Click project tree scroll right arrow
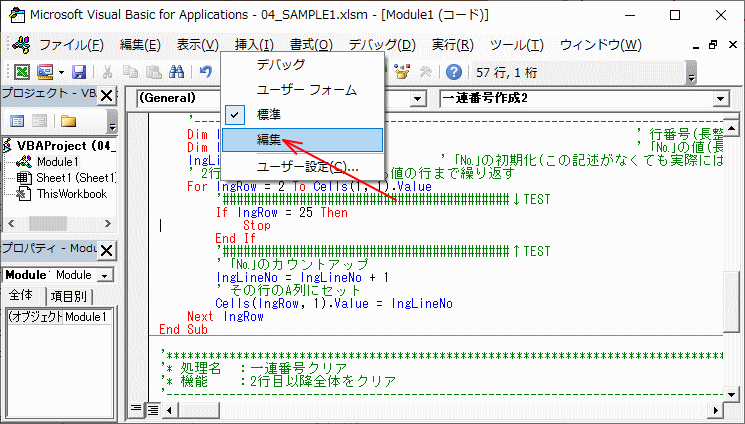This screenshot has width=745, height=424. pyautogui.click(x=107, y=223)
